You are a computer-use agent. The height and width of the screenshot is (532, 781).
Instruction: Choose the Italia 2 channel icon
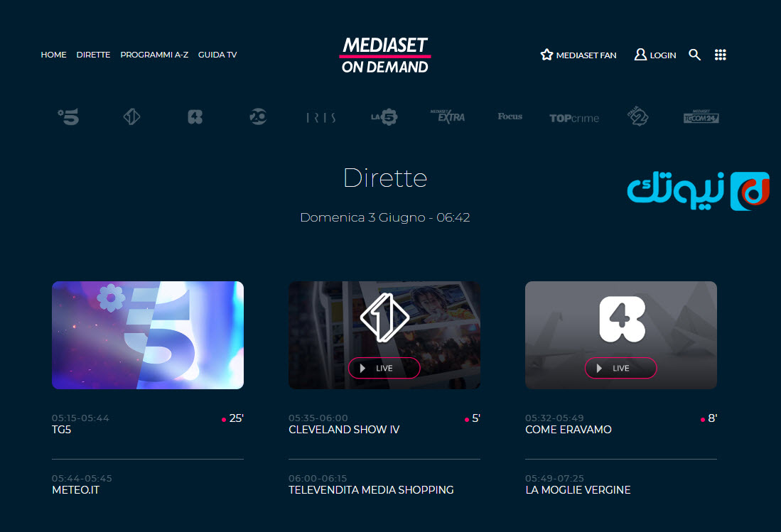pos(638,117)
